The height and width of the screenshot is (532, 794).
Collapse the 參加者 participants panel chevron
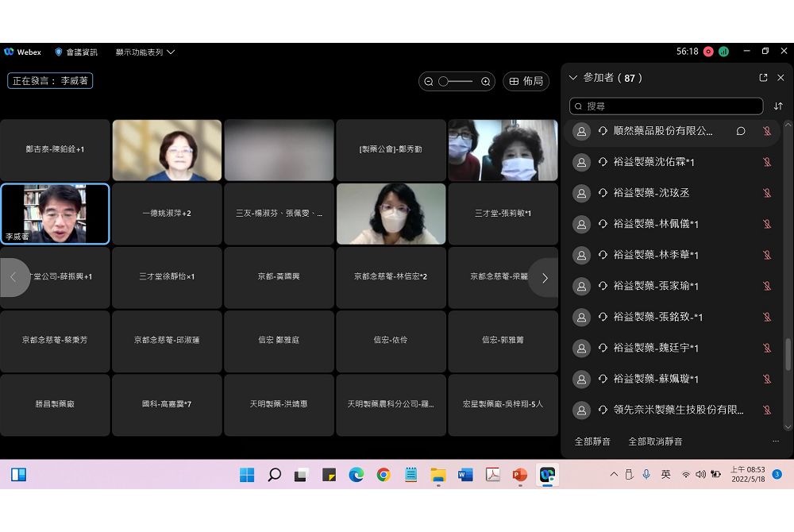(573, 78)
